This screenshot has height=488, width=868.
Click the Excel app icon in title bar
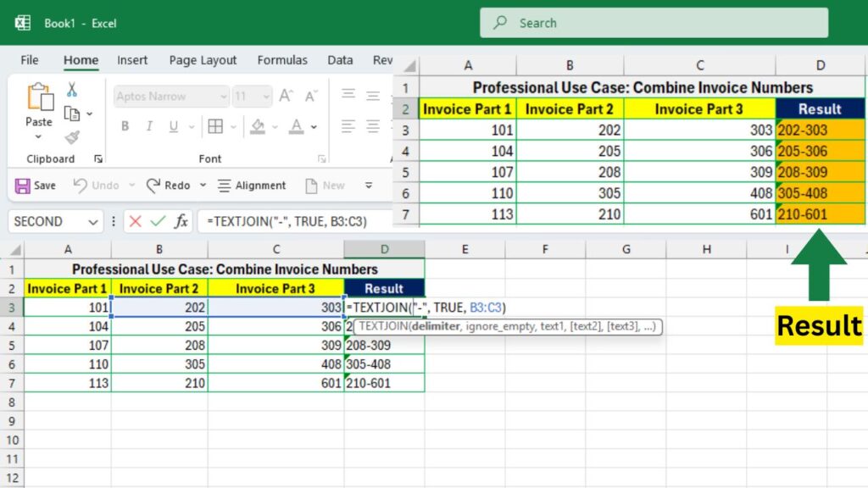coord(23,23)
